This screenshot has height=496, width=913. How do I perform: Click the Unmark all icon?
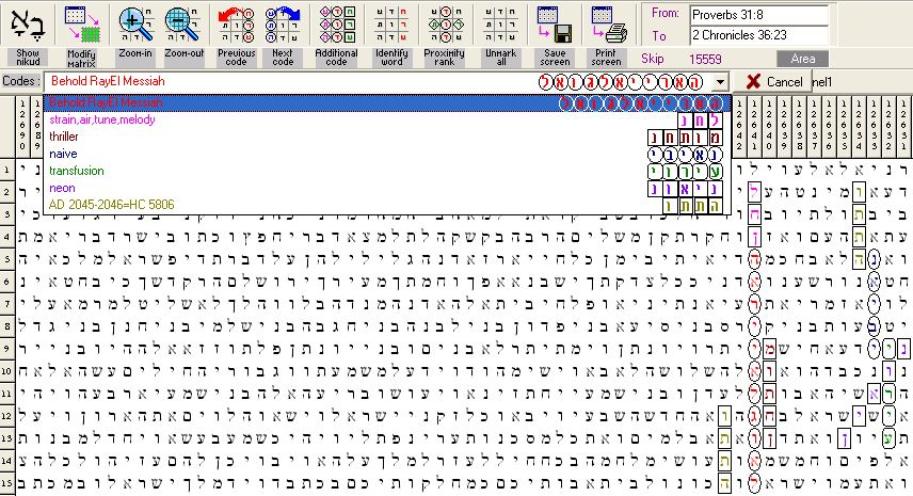click(500, 24)
